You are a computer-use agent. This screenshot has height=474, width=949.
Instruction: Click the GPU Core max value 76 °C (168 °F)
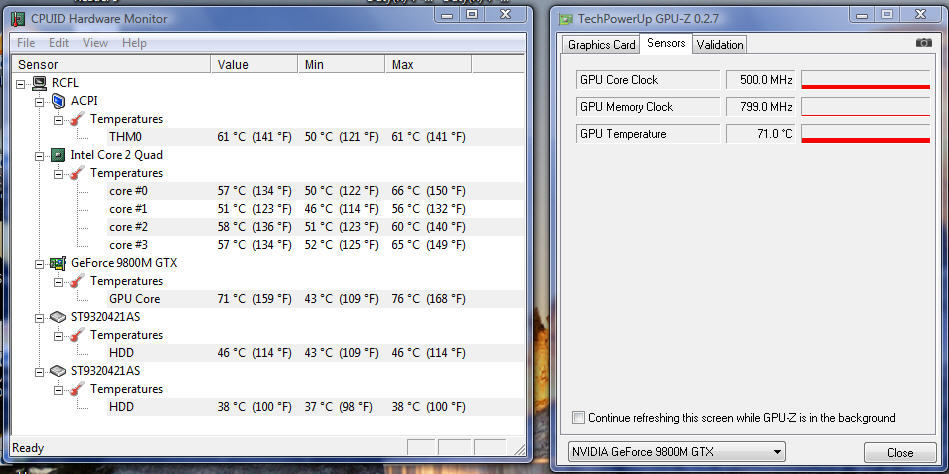point(429,299)
